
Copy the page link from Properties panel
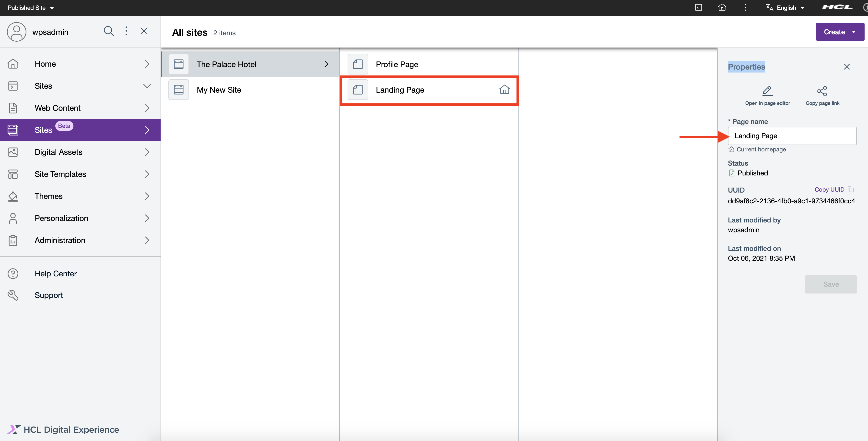pos(822,95)
